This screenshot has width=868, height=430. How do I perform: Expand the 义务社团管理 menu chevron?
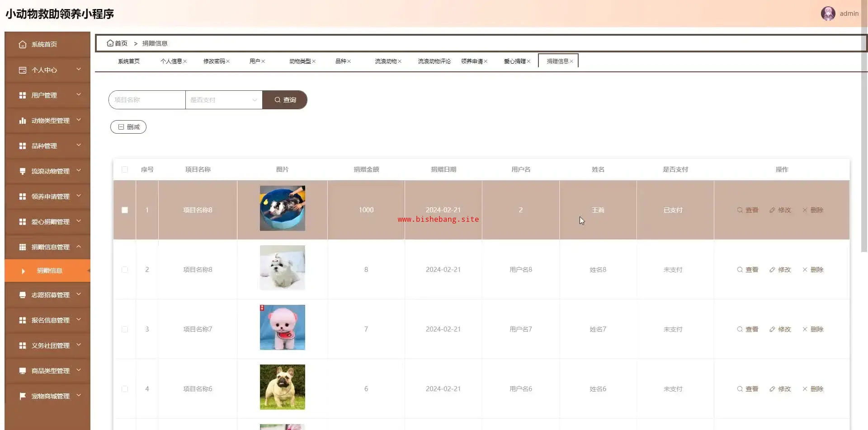79,345
